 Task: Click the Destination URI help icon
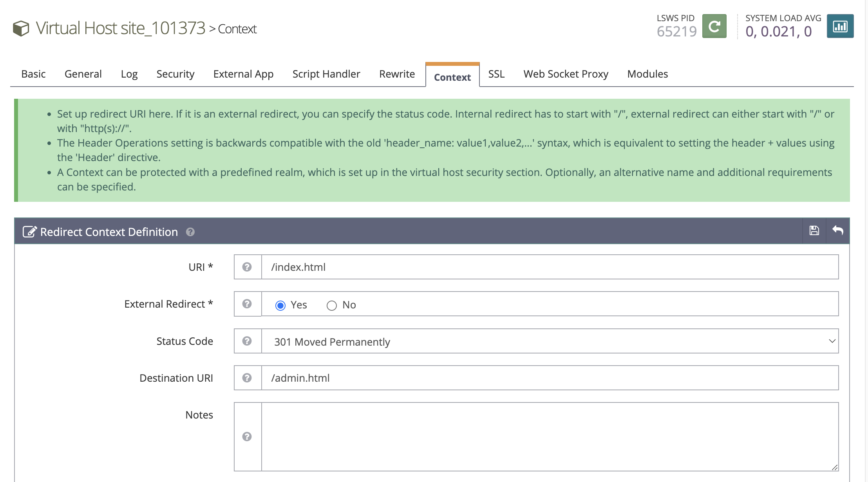(247, 378)
